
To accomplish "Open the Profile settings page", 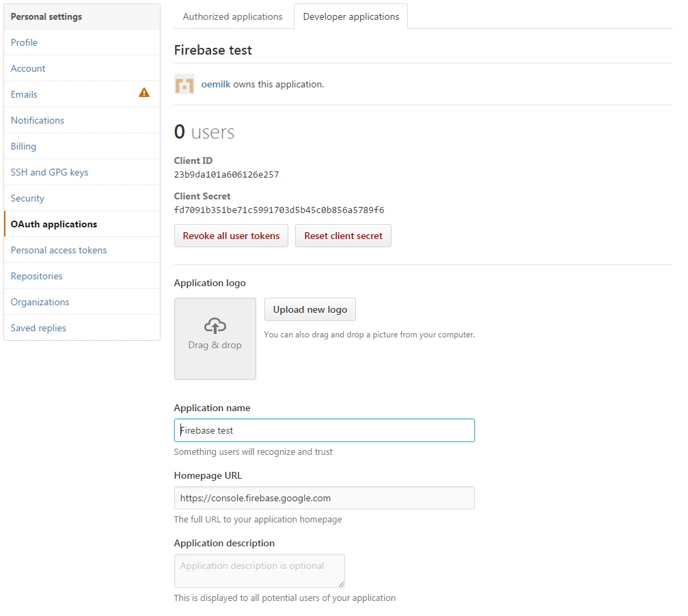I will coord(81,42).
